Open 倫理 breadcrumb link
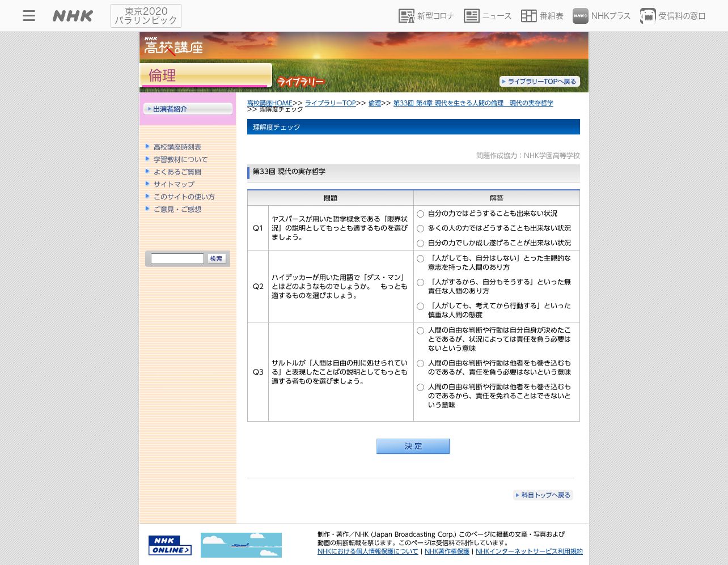Image resolution: width=728 pixels, height=565 pixels. 375,103
